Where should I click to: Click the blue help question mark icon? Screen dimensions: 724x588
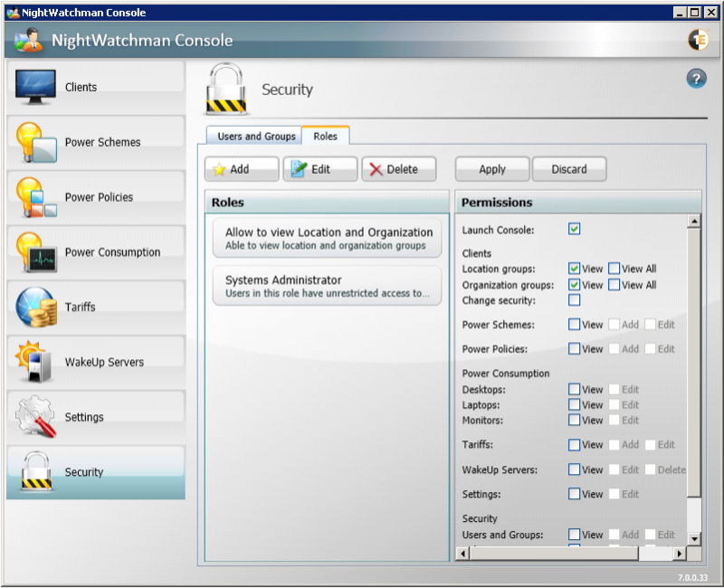[696, 79]
